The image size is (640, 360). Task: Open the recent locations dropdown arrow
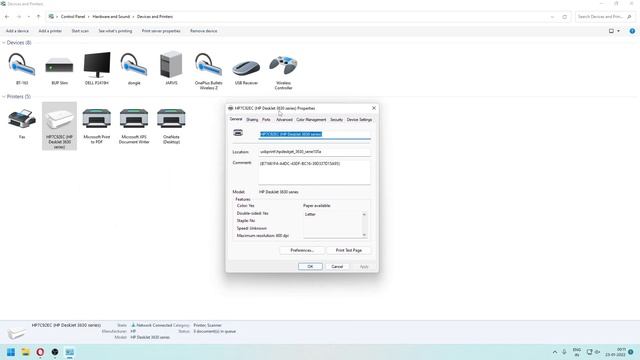click(29, 17)
